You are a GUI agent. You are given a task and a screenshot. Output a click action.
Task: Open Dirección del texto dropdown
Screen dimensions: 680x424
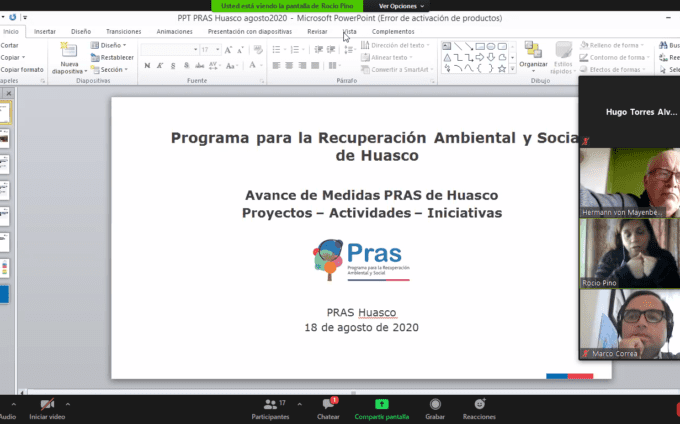pos(395,45)
